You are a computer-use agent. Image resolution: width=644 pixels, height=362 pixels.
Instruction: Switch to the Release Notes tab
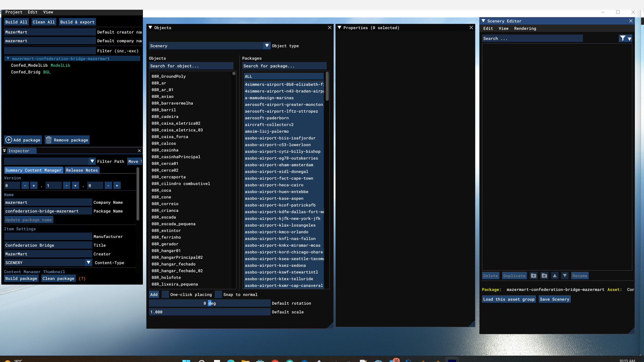pos(82,170)
